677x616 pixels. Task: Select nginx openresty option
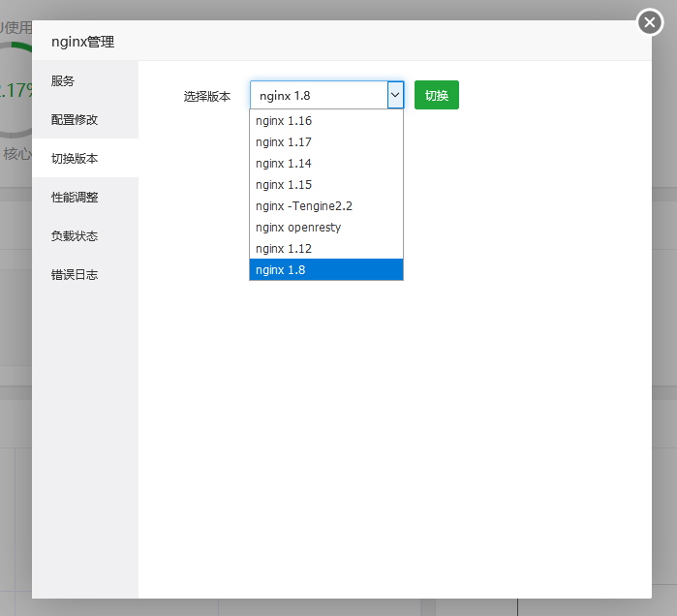tap(326, 228)
